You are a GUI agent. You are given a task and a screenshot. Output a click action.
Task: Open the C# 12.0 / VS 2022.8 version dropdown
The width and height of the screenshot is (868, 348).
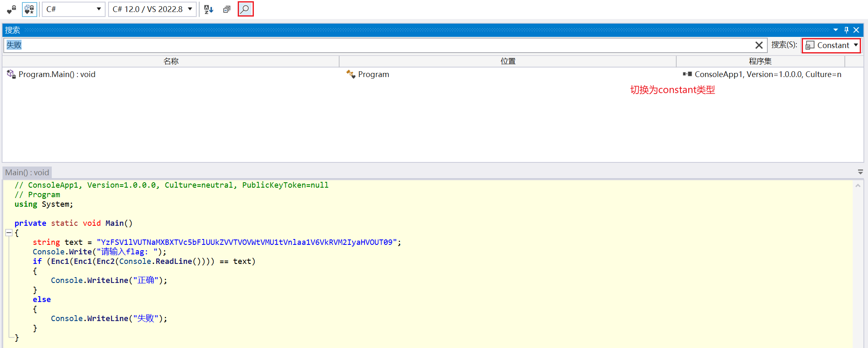(x=152, y=9)
